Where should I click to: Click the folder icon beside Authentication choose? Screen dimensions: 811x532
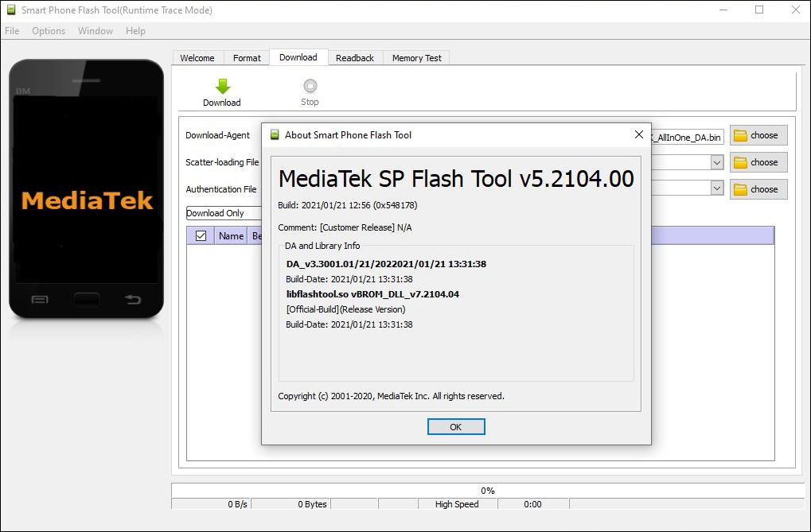click(x=741, y=189)
